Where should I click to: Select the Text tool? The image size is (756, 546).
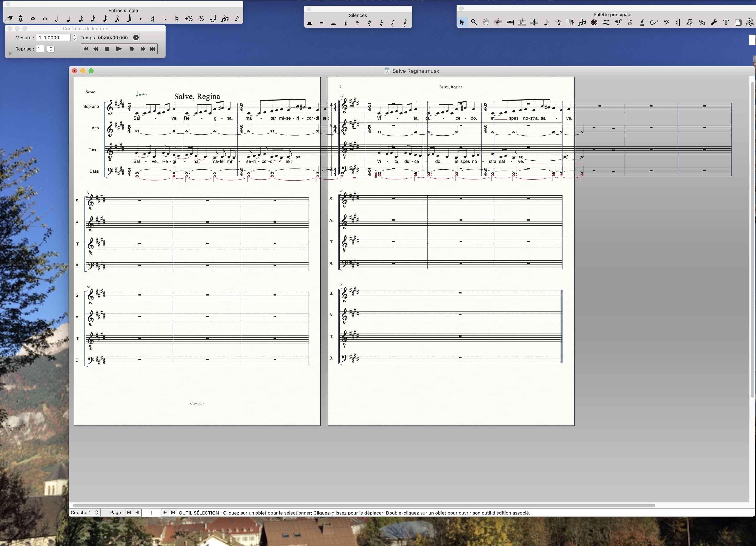[726, 22]
